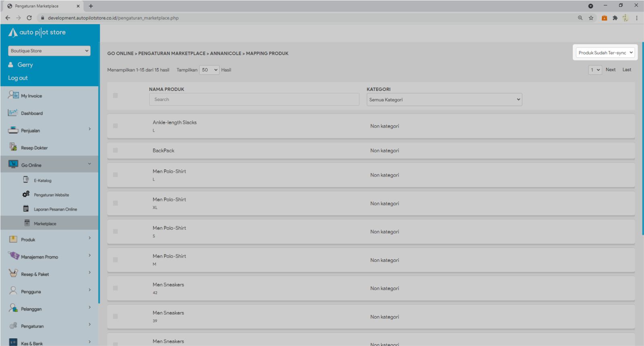Bookmark this page with the star icon
The image size is (644, 346).
click(591, 18)
